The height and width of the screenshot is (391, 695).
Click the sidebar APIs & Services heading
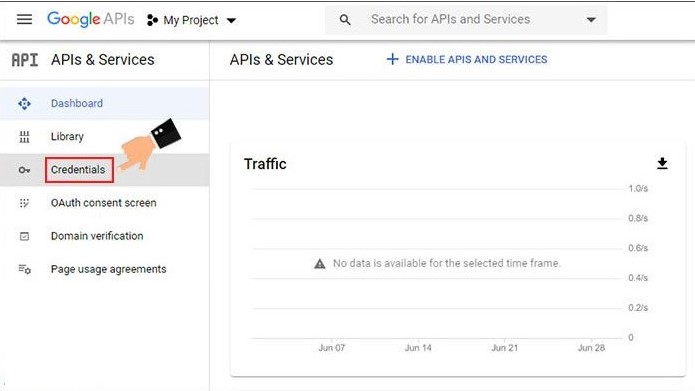[x=102, y=60]
